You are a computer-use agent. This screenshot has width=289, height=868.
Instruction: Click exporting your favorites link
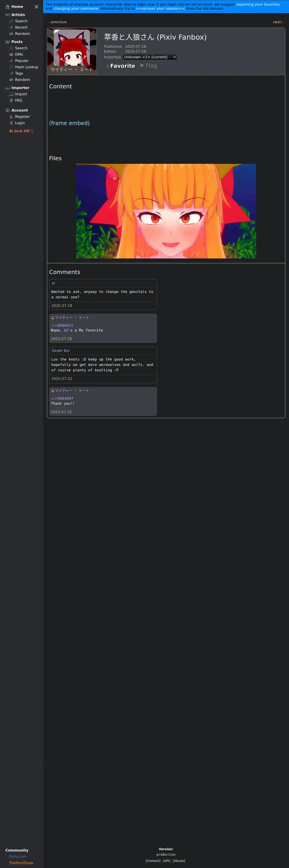(x=258, y=4)
